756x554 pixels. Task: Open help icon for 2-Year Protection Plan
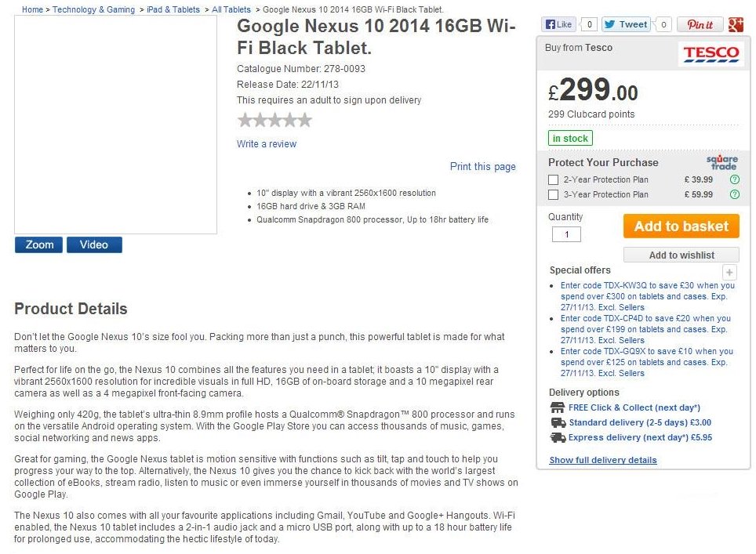tap(735, 179)
